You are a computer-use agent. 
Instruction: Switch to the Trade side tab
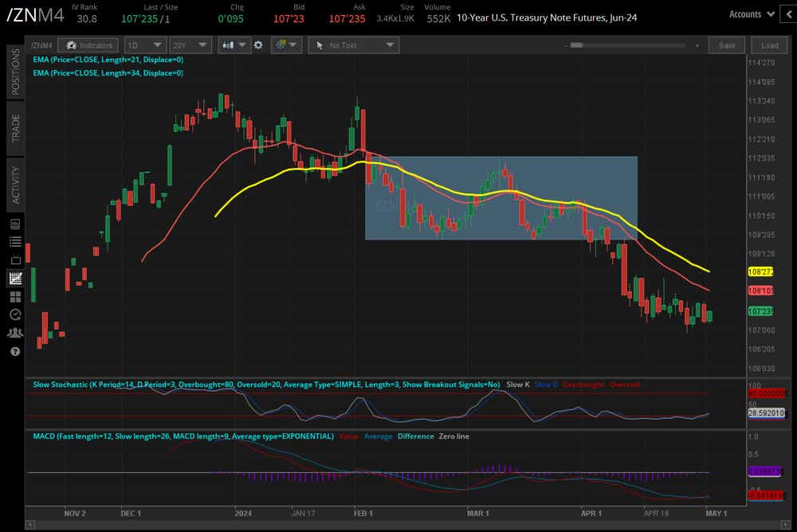(15, 128)
